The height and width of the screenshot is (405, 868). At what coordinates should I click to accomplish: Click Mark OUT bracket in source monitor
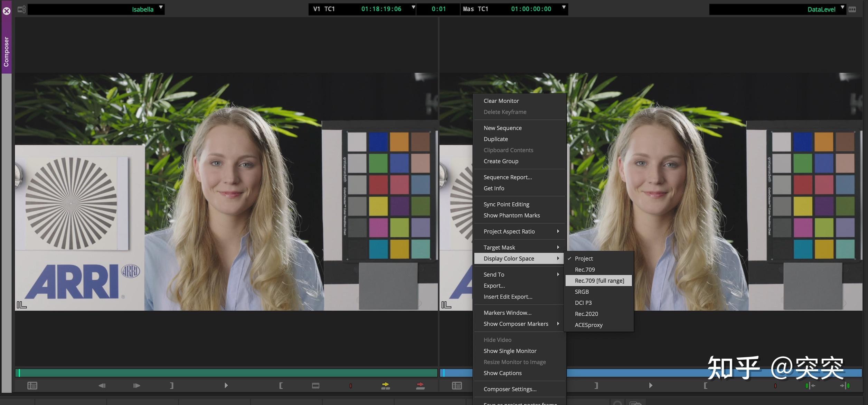[172, 386]
